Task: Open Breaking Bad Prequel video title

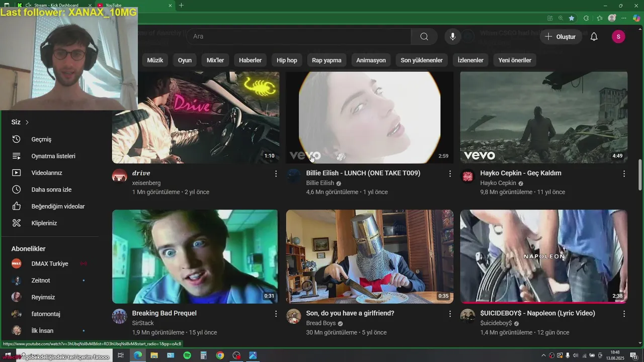Action: (165, 313)
